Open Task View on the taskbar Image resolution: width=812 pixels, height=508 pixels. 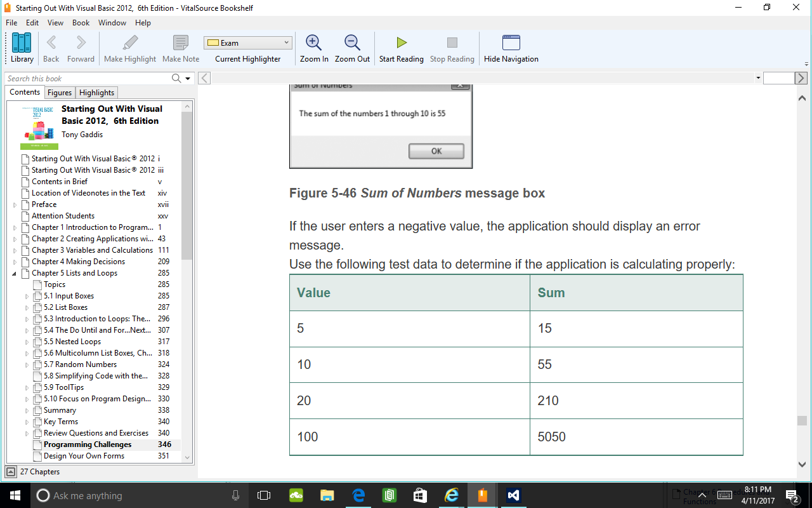(x=264, y=495)
